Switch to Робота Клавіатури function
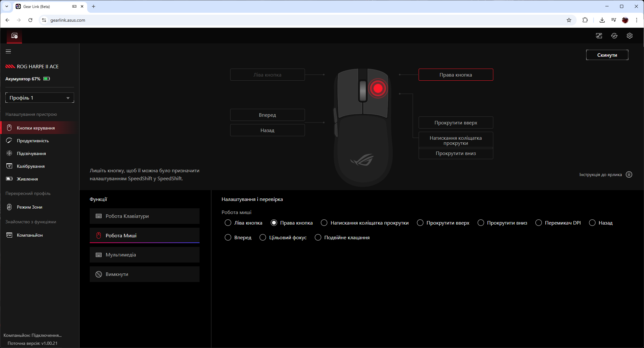This screenshot has width=644, height=348. 144,216
